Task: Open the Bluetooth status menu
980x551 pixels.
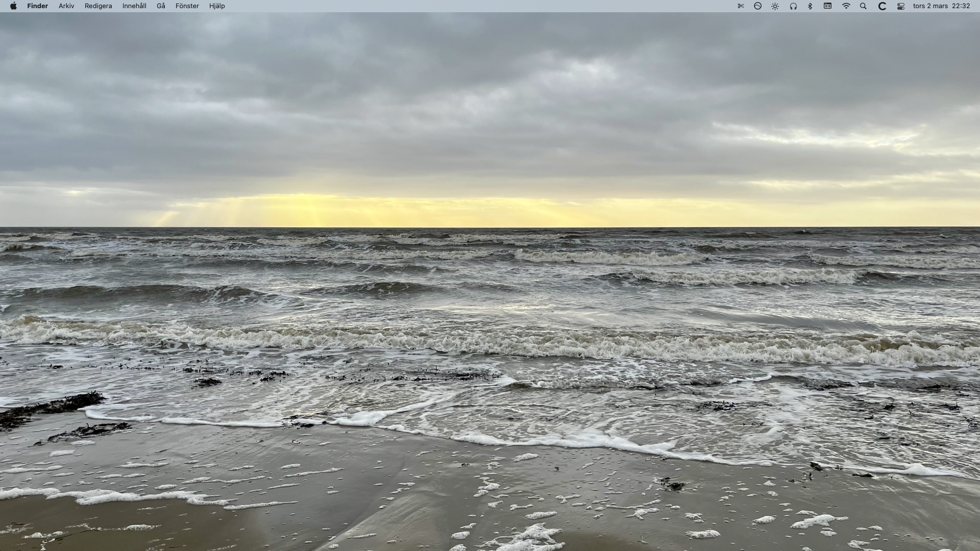Action: tap(810, 6)
